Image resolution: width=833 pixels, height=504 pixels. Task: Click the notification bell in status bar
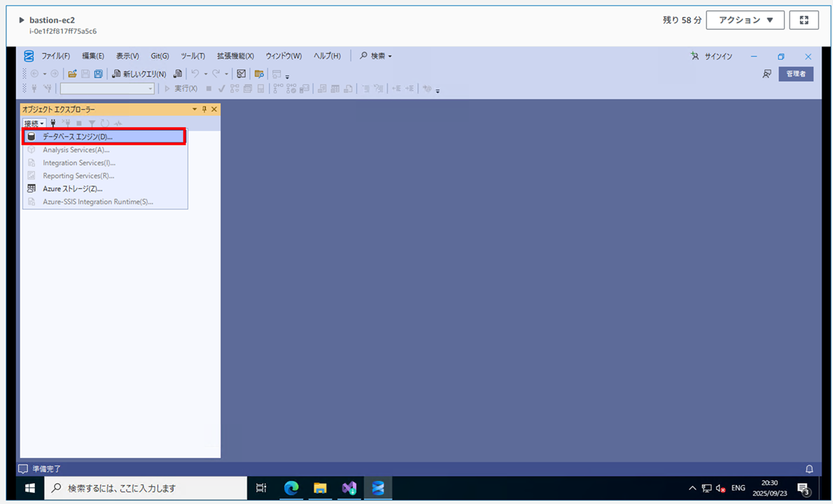tap(809, 469)
